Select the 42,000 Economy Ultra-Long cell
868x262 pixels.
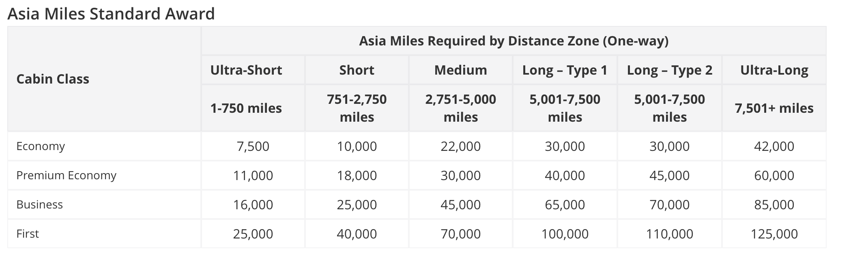click(x=774, y=146)
